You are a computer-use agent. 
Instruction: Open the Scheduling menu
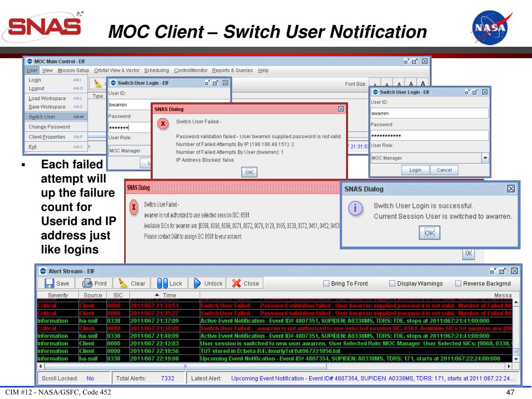pos(156,70)
